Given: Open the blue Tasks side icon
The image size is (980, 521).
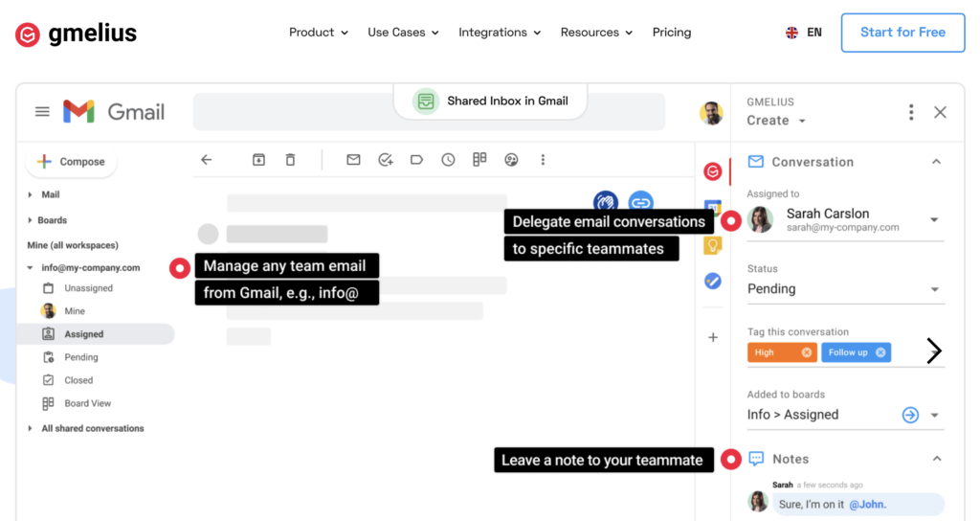Looking at the screenshot, I should point(712,281).
